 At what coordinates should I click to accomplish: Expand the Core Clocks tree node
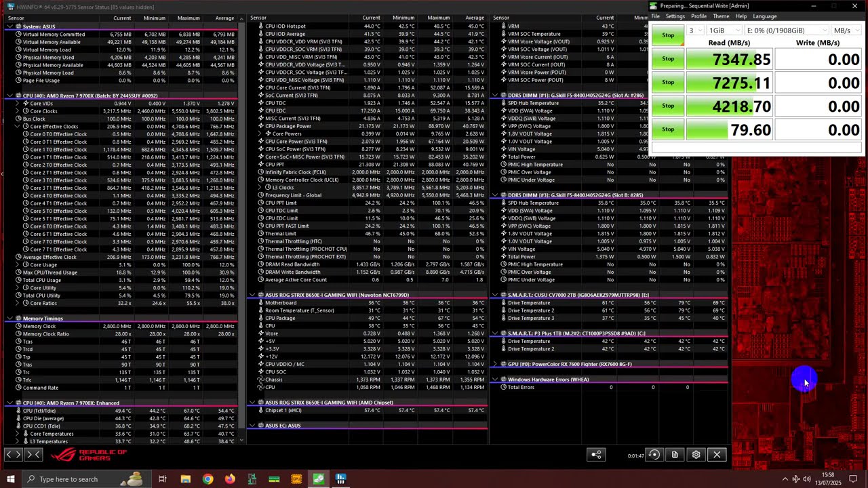(18, 111)
